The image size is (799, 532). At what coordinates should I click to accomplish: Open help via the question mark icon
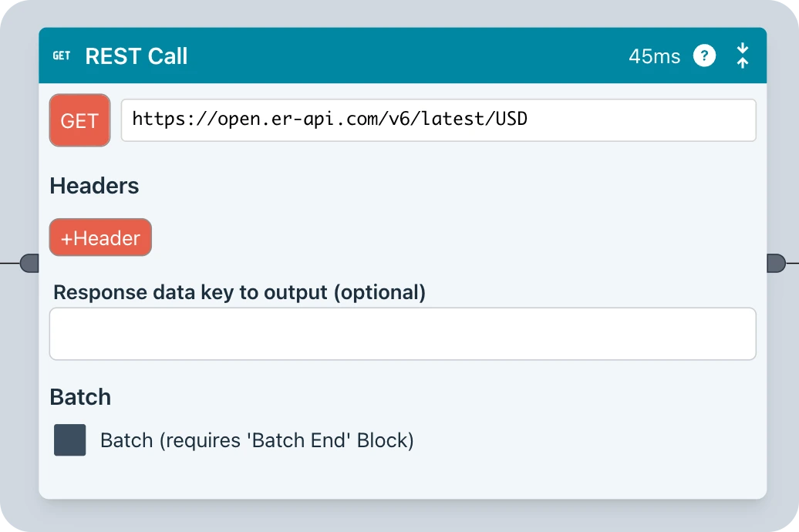click(704, 56)
